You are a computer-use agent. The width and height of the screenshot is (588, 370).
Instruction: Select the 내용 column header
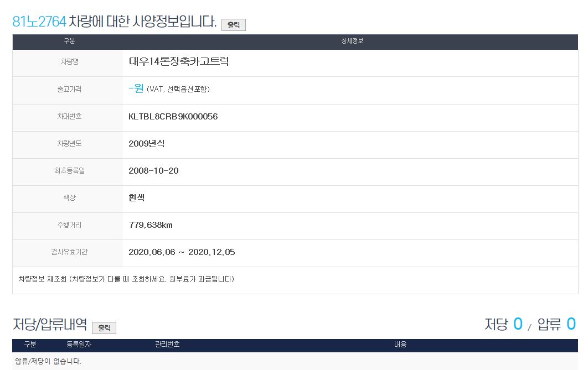[x=400, y=345]
